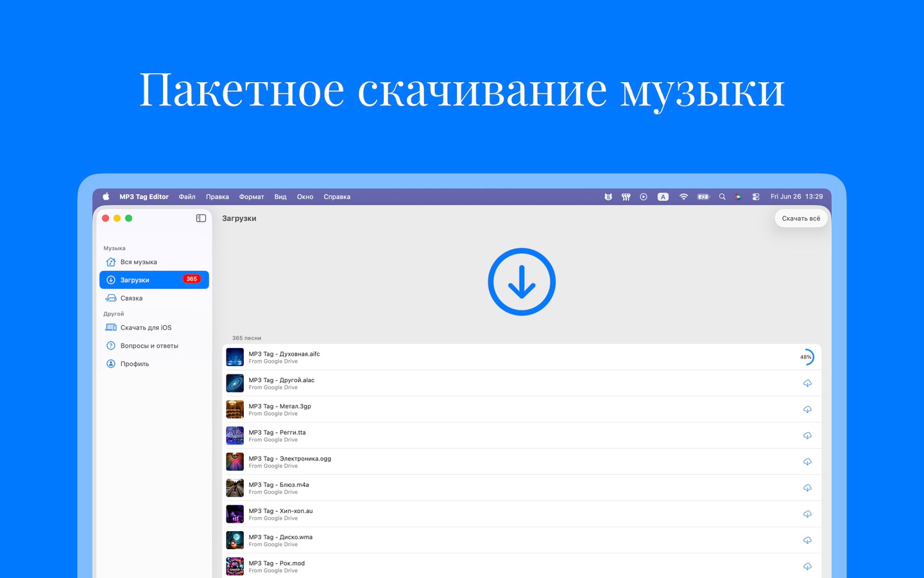
Task: Open Control Center in menu bar
Action: pos(756,197)
